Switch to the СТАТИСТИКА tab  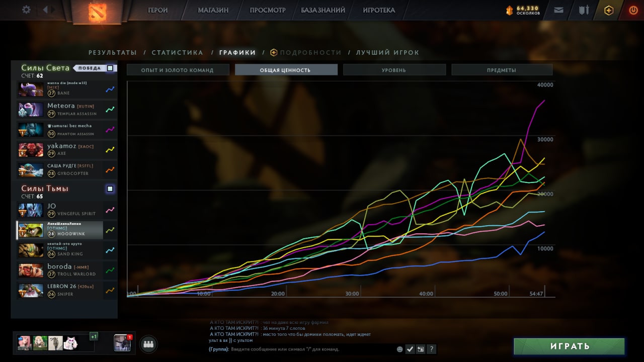point(178,53)
